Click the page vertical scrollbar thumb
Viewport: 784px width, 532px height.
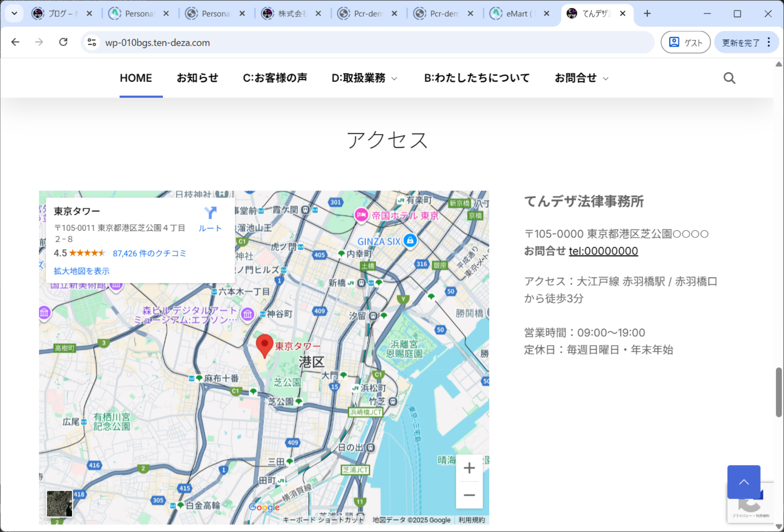point(778,392)
